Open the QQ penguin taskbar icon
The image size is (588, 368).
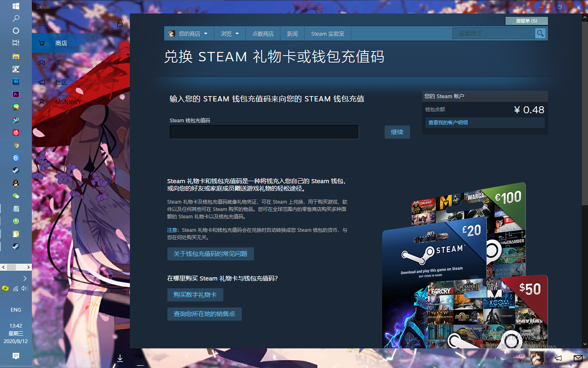click(16, 183)
